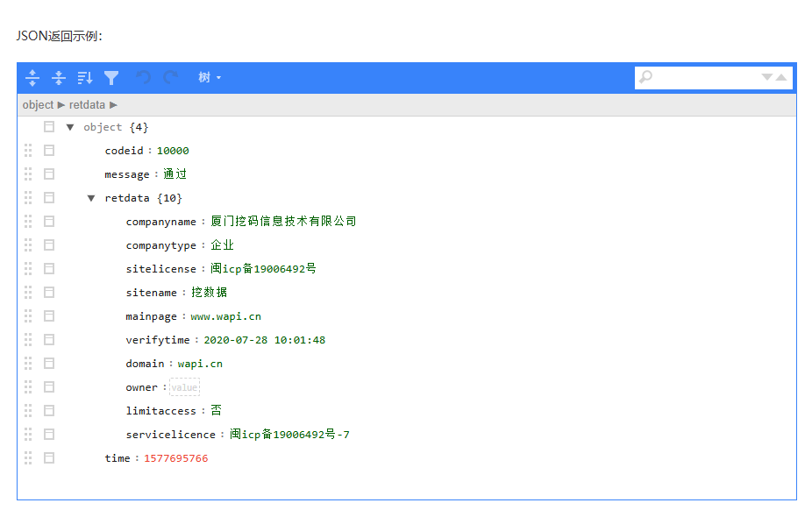The height and width of the screenshot is (510, 812).
Task: Open the filter contents icon
Action: coord(111,78)
